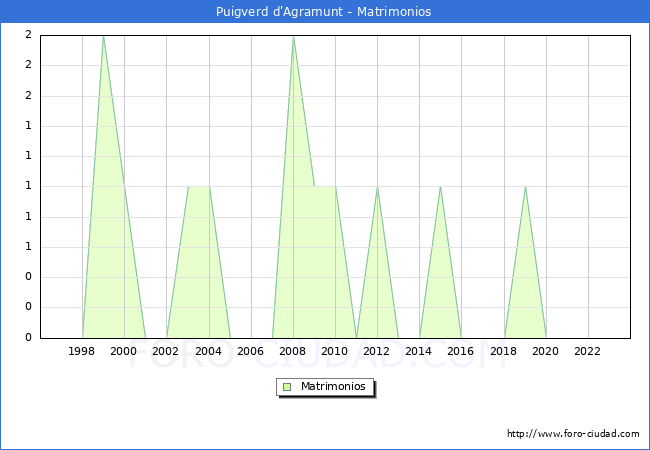Viewport: 650px width, 450px height.
Task: Select the 2014 x-axis label
Action: [419, 351]
